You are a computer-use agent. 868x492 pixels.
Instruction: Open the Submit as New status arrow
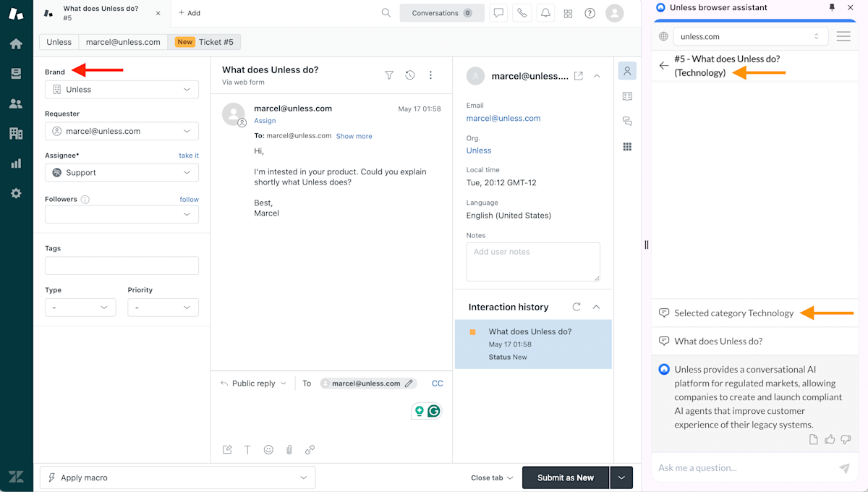(622, 478)
